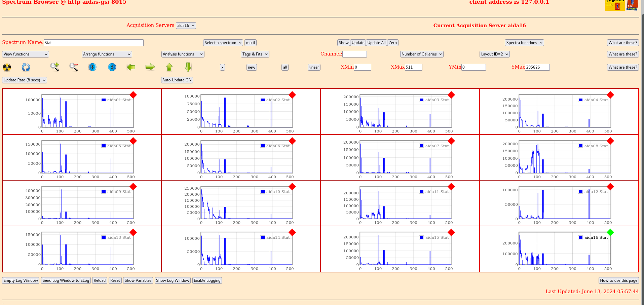Click the green right arrow icon
Screen dimensions: 644x305
[150, 67]
